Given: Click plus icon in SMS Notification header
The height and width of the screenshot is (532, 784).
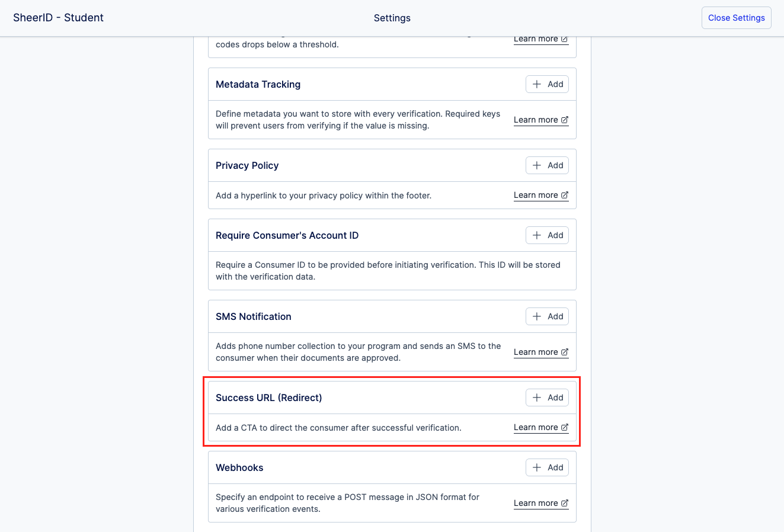Looking at the screenshot, I should click(x=537, y=316).
